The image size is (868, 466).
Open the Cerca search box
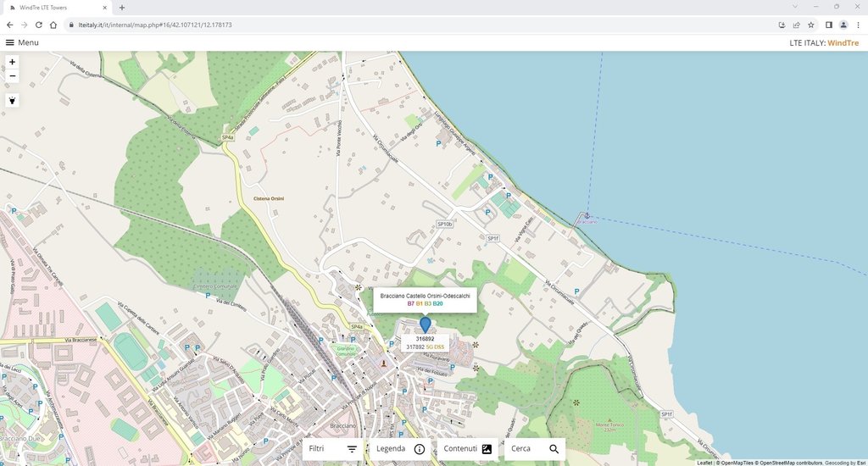pos(535,449)
